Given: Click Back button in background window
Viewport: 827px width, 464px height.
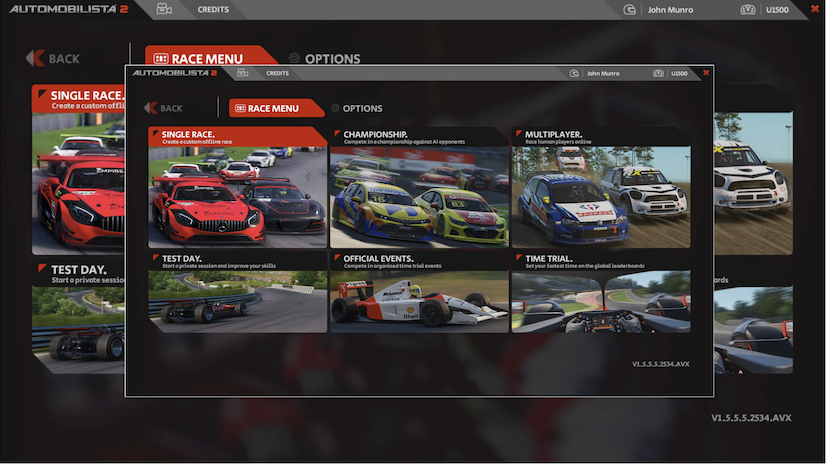Looking at the screenshot, I should 53,59.
